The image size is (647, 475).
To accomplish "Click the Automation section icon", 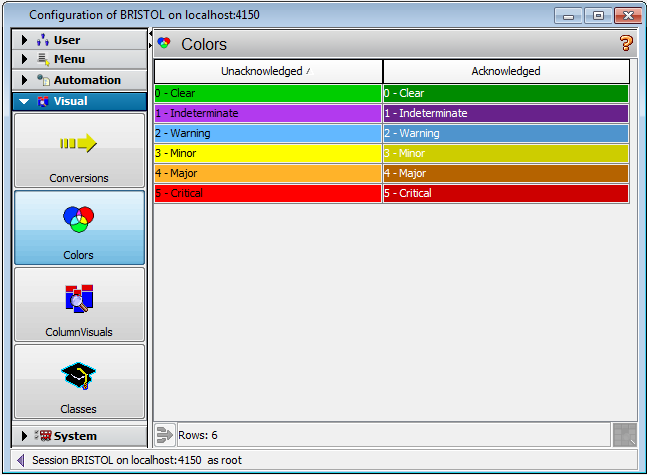I will (43, 80).
